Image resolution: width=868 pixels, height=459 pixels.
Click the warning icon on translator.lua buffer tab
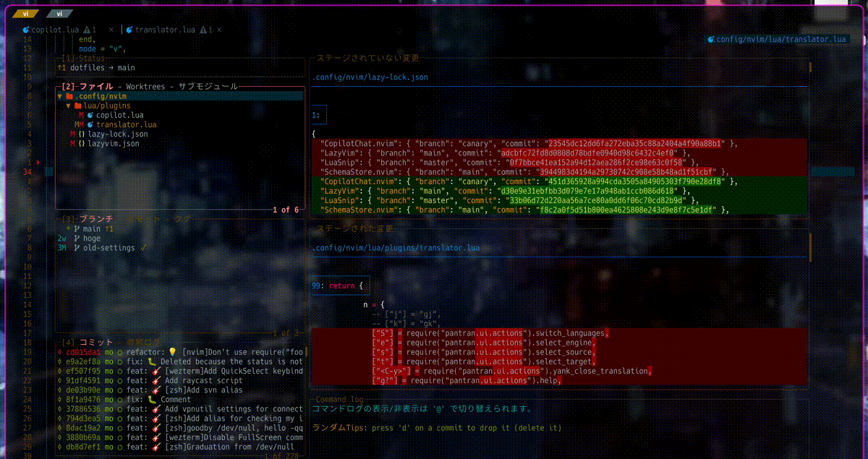point(202,30)
